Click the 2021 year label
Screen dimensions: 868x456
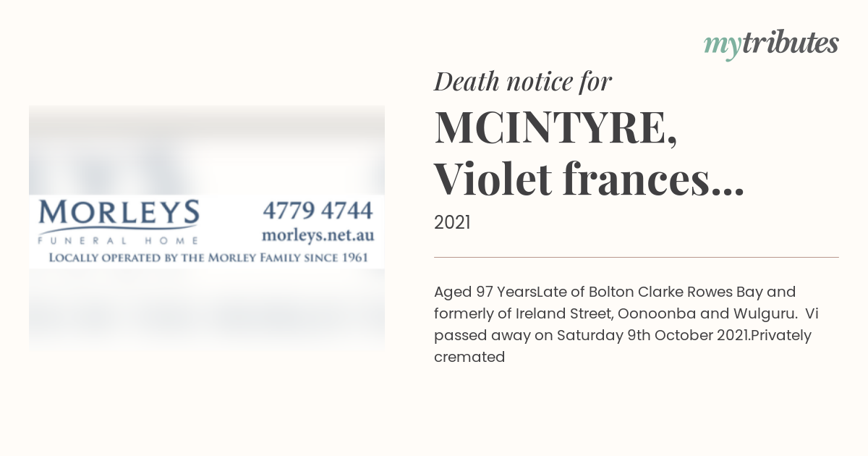(x=452, y=223)
